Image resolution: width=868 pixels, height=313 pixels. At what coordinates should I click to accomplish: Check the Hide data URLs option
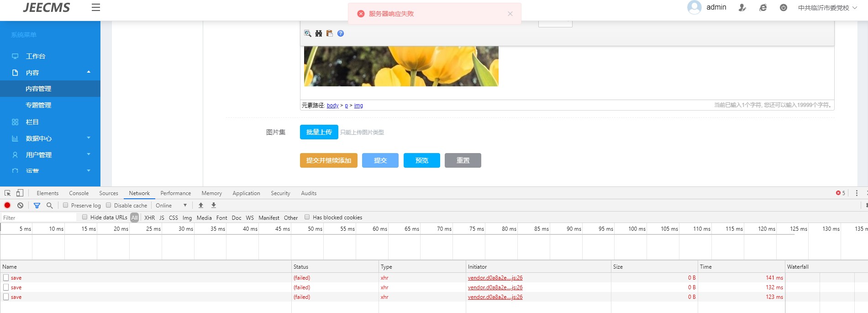85,217
